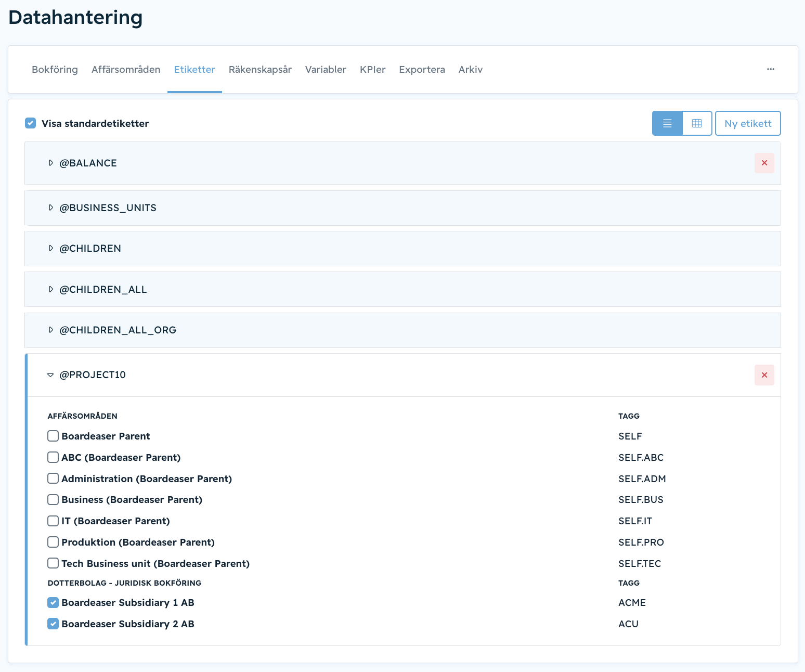Switch to Variabler tab
Image resolution: width=805 pixels, height=672 pixels.
coord(326,69)
